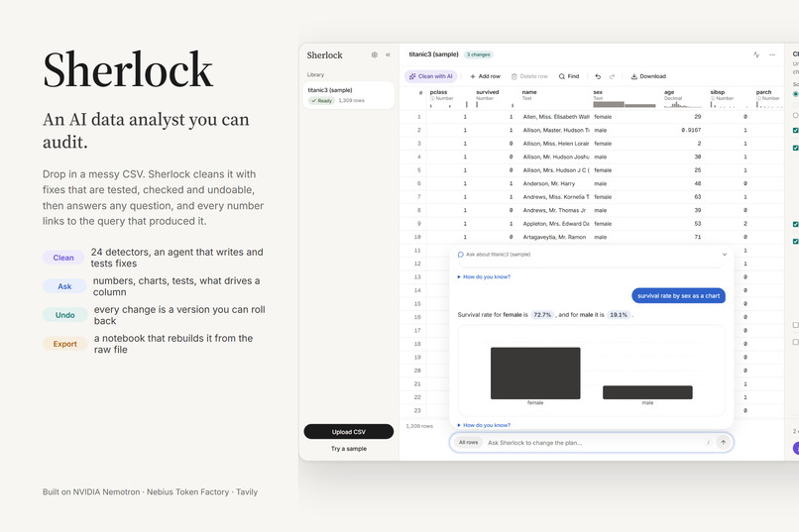Expand the first How do you know? disclosure
799x532 pixels.
(x=484, y=277)
